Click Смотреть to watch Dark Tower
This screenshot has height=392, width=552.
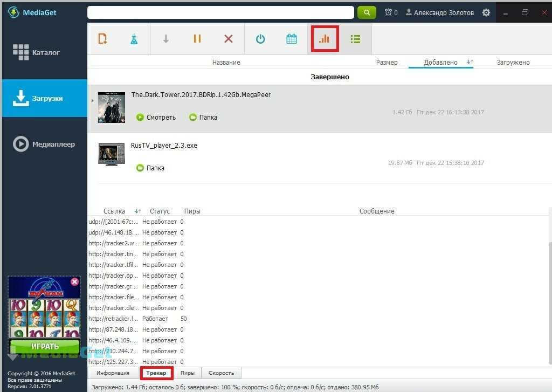point(156,117)
